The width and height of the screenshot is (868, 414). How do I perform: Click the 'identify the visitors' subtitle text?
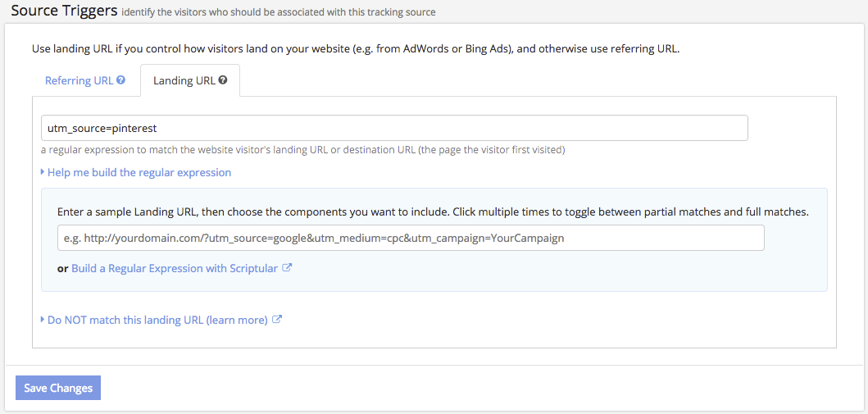click(x=279, y=12)
